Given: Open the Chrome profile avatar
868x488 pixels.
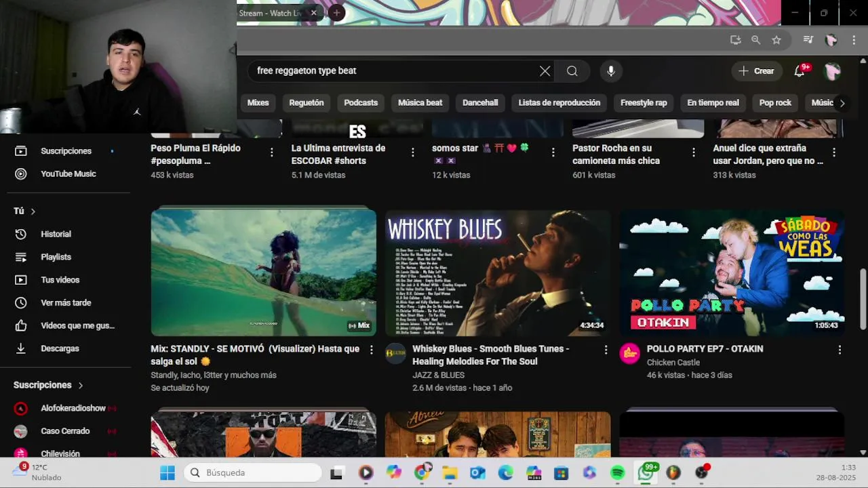Looking at the screenshot, I should [x=831, y=40].
